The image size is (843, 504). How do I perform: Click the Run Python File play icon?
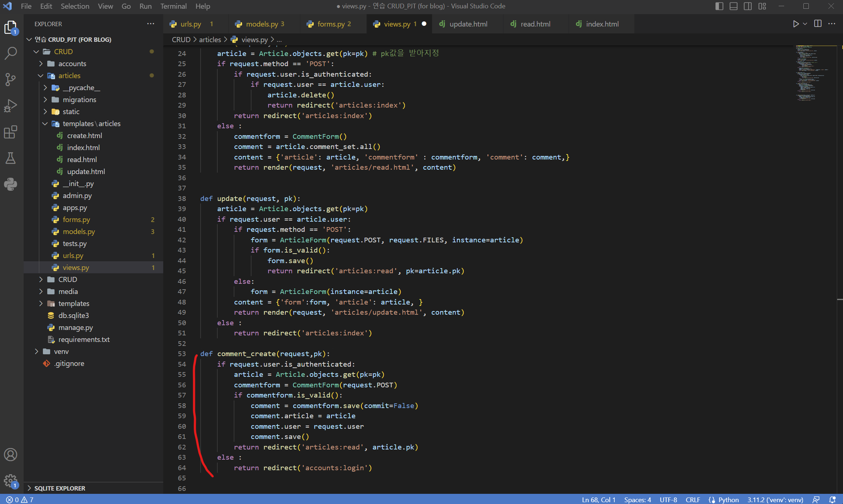tap(796, 24)
